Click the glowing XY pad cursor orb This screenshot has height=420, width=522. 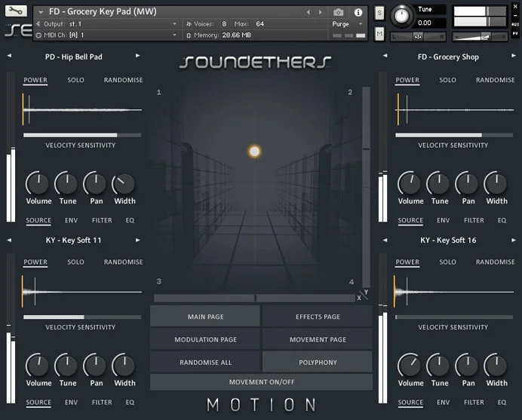(255, 152)
